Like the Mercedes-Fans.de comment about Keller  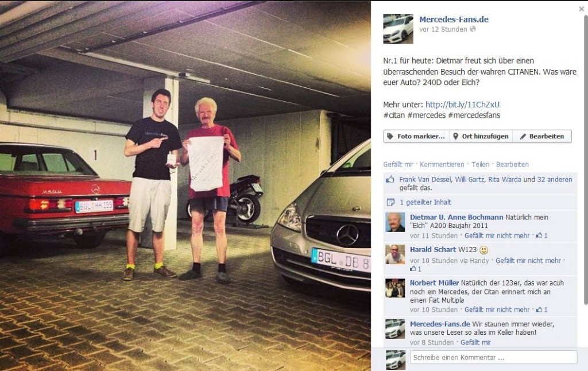pyautogui.click(x=475, y=342)
